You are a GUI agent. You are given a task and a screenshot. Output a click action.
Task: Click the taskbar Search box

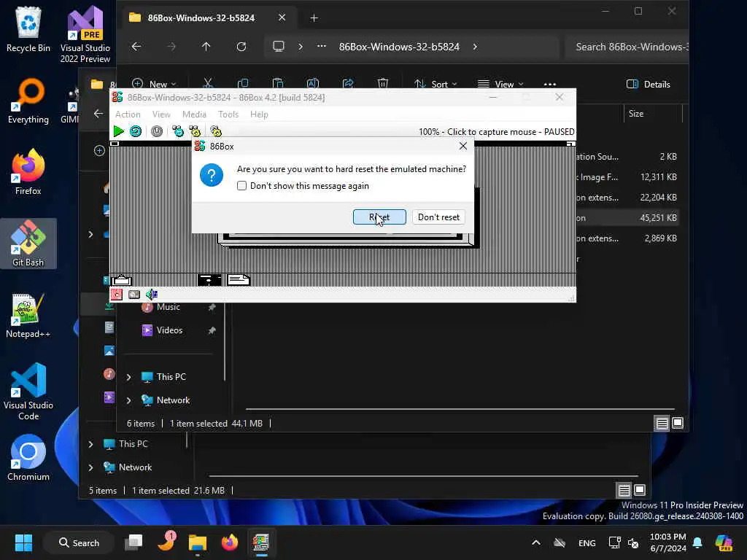point(79,542)
